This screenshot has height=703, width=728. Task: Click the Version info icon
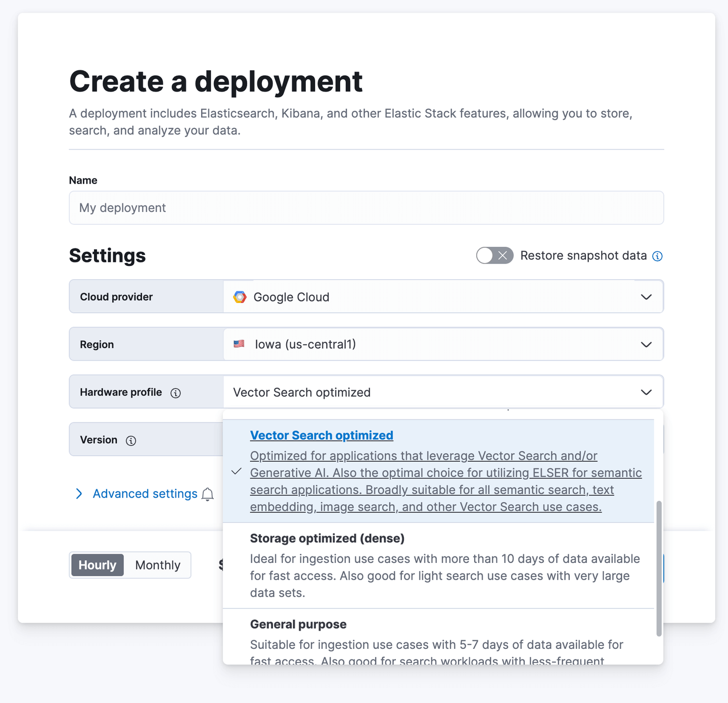131,441
